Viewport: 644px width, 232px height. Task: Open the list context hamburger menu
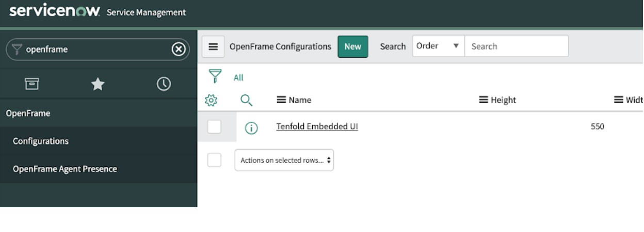[x=213, y=46]
